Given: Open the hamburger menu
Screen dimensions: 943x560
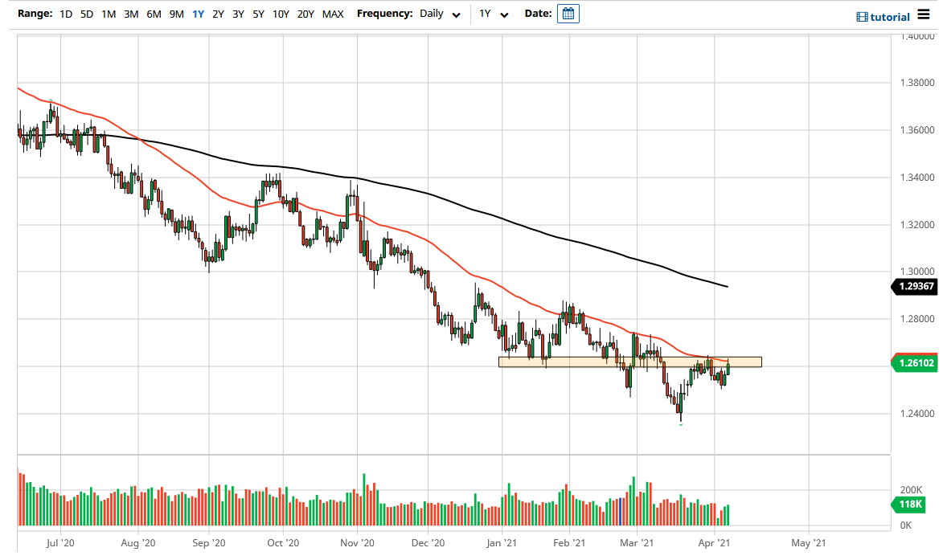Looking at the screenshot, I should click(922, 13).
